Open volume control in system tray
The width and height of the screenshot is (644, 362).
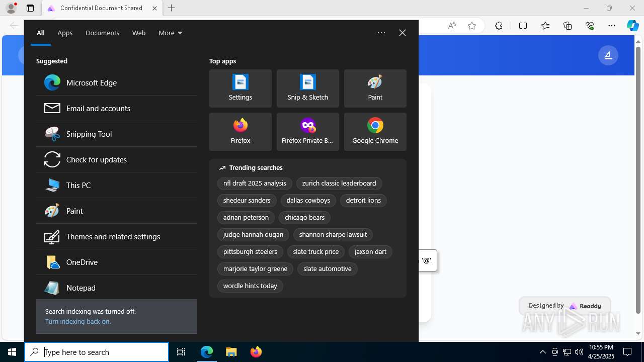pos(579,352)
